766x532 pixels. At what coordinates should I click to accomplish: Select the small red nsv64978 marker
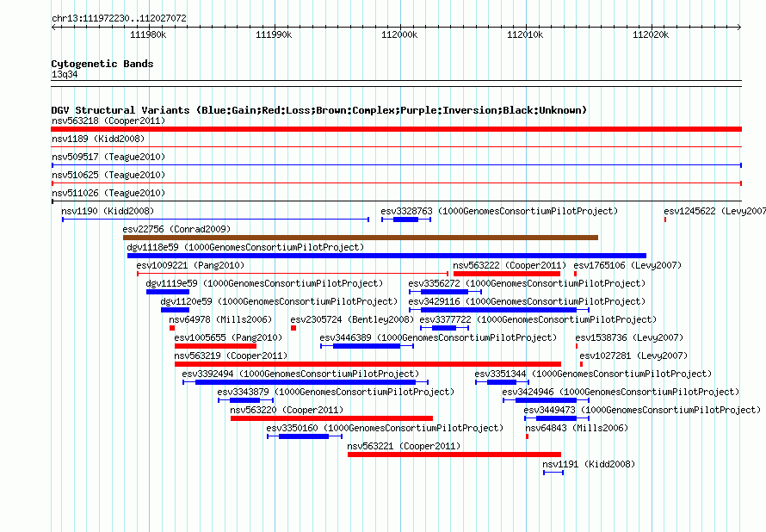(x=172, y=328)
